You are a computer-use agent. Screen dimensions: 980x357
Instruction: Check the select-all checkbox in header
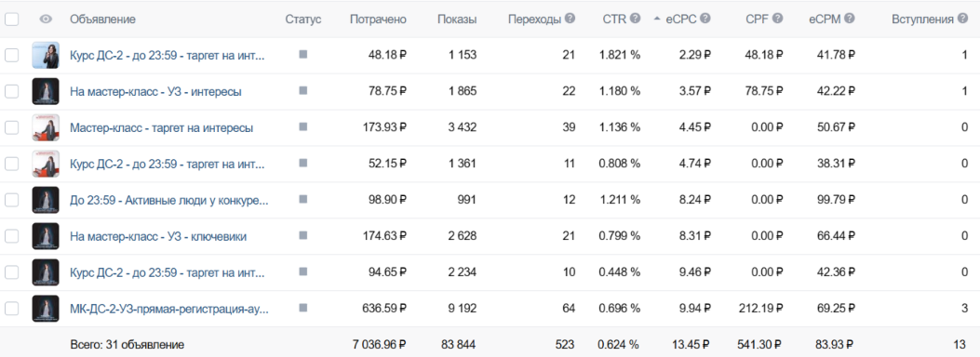11,20
